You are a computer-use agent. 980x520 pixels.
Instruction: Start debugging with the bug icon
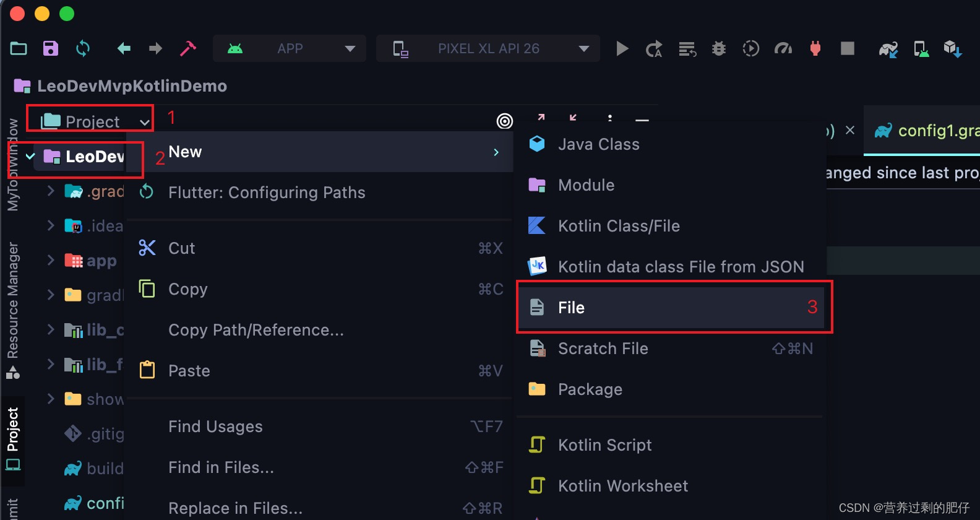[x=718, y=48]
